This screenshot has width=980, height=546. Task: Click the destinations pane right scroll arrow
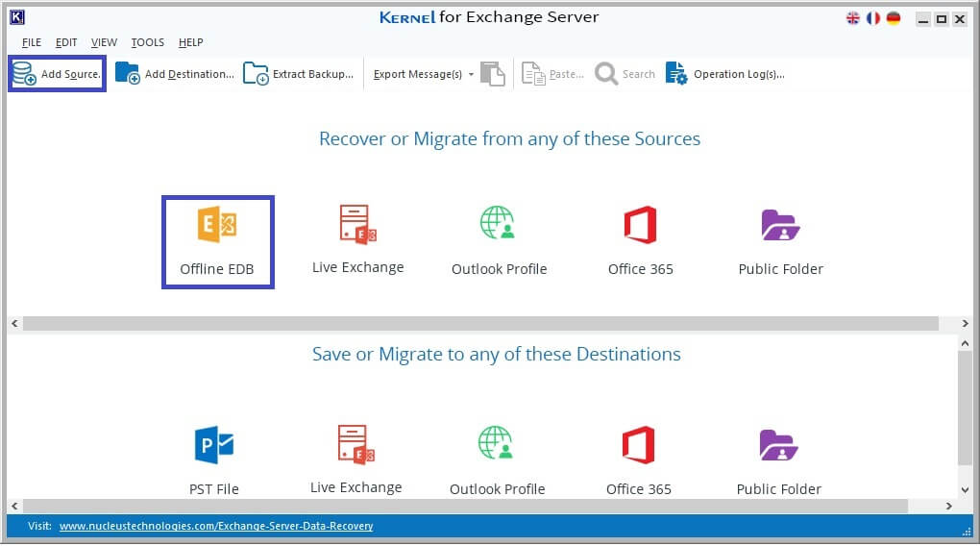(x=948, y=506)
